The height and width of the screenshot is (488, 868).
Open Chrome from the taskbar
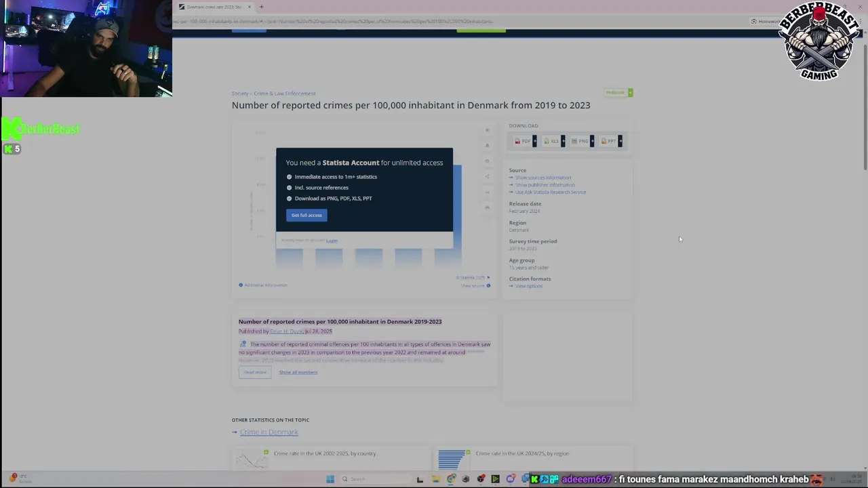451,479
